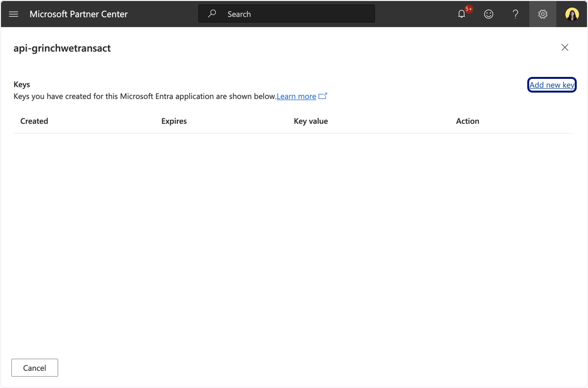The width and height of the screenshot is (588, 388).
Task: Focus the Search input box
Action: click(287, 14)
